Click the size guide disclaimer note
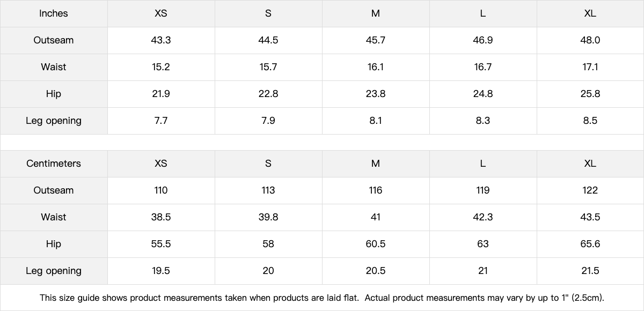 tap(322, 298)
